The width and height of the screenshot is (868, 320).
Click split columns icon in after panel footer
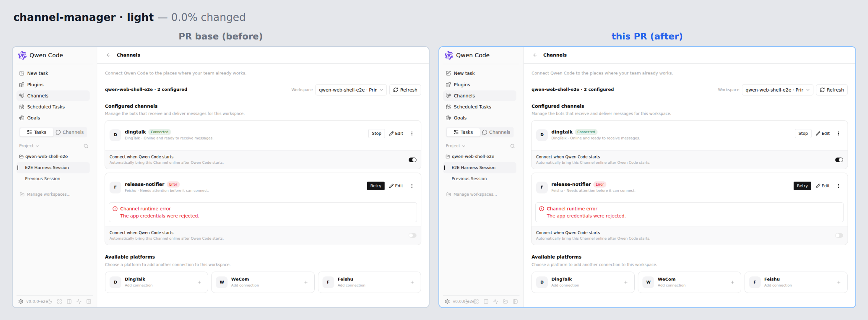(486, 301)
